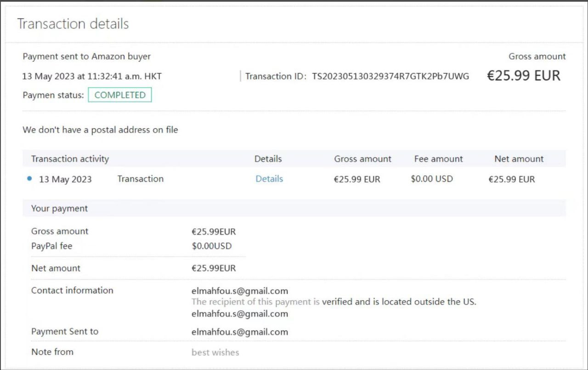Image resolution: width=588 pixels, height=370 pixels.
Task: Click the COMPLETED payment status badge
Action: coord(120,95)
